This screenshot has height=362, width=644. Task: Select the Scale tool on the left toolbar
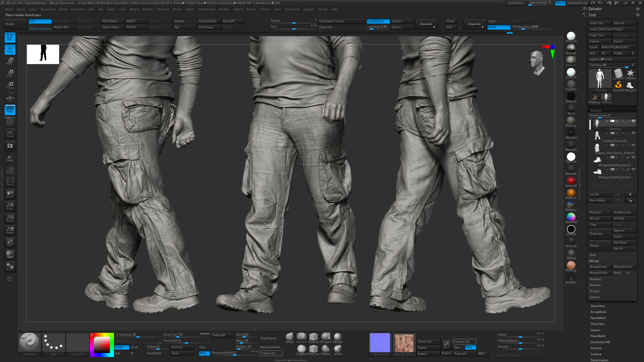tap(10, 73)
